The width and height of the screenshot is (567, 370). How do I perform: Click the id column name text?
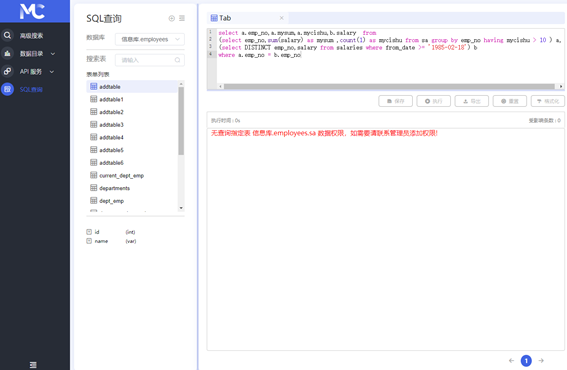click(x=97, y=232)
